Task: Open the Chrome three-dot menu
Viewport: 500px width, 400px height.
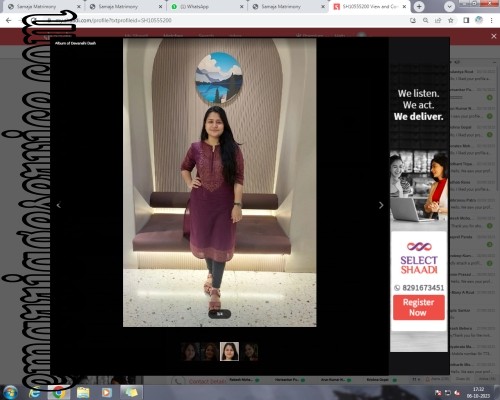Action: 491,20
